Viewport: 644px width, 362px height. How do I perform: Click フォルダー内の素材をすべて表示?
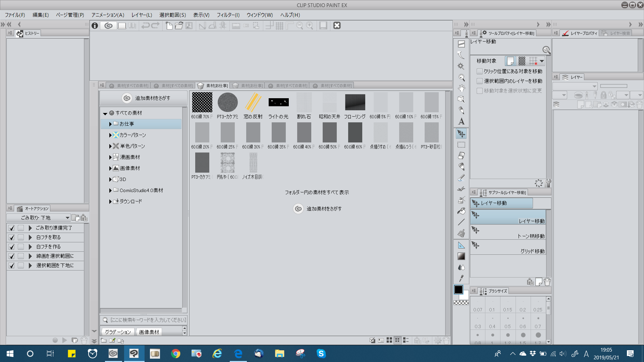[317, 192]
